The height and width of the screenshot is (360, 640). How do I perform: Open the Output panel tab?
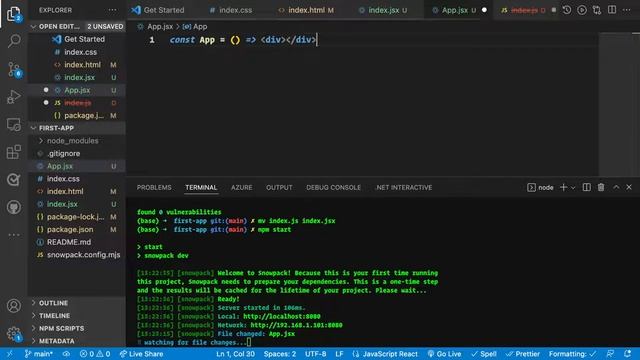pos(279,187)
